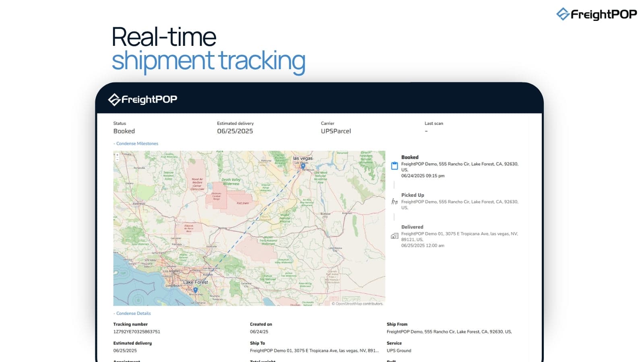Click the Status value Booked
Viewport: 644px width, 362px height.
(x=124, y=131)
